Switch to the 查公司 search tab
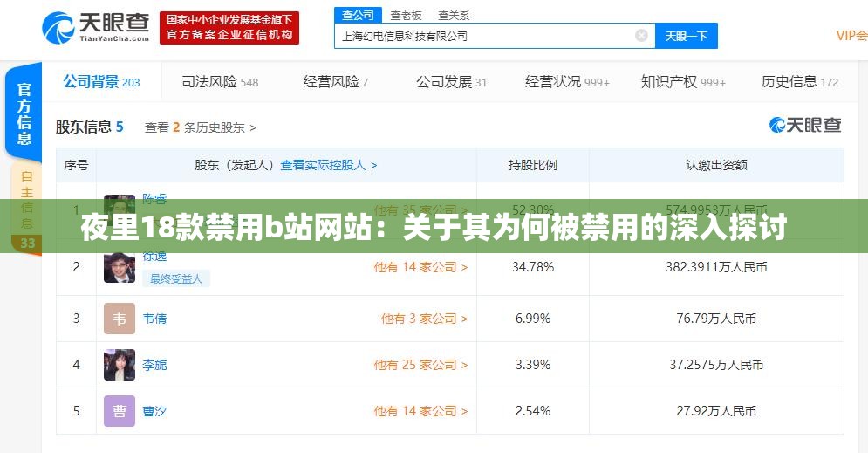 click(358, 16)
